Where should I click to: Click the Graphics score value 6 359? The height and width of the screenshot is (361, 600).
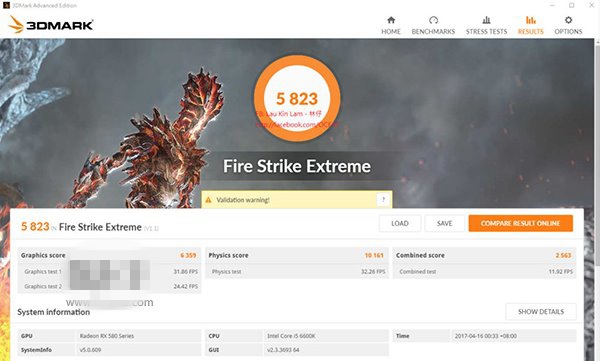coord(188,255)
